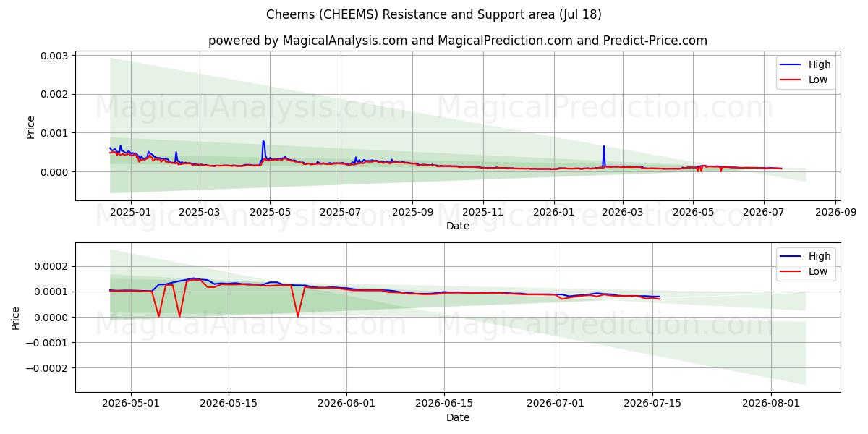This screenshot has width=868, height=434.
Task: Click the '0.001' price tick label
Action: 55,133
